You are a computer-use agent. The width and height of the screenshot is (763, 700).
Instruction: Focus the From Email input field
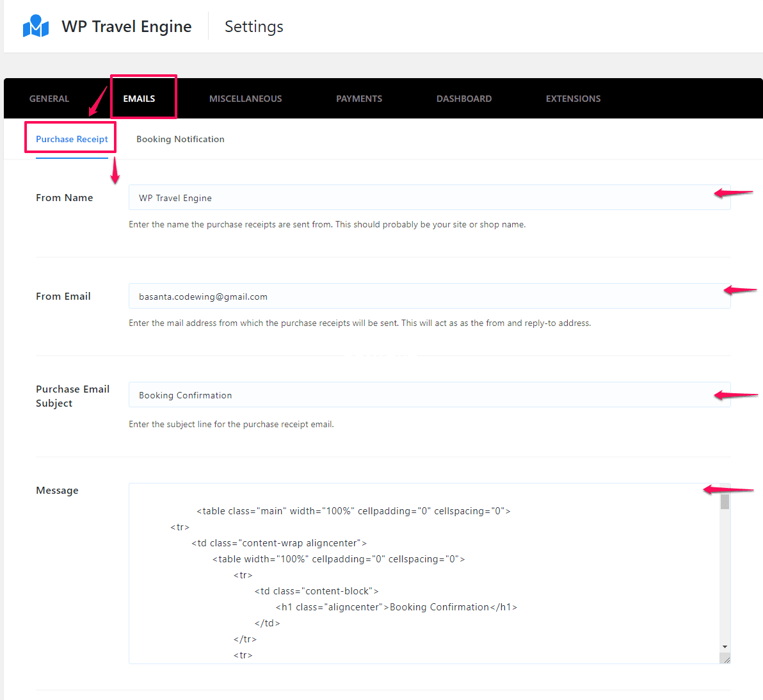tap(430, 296)
